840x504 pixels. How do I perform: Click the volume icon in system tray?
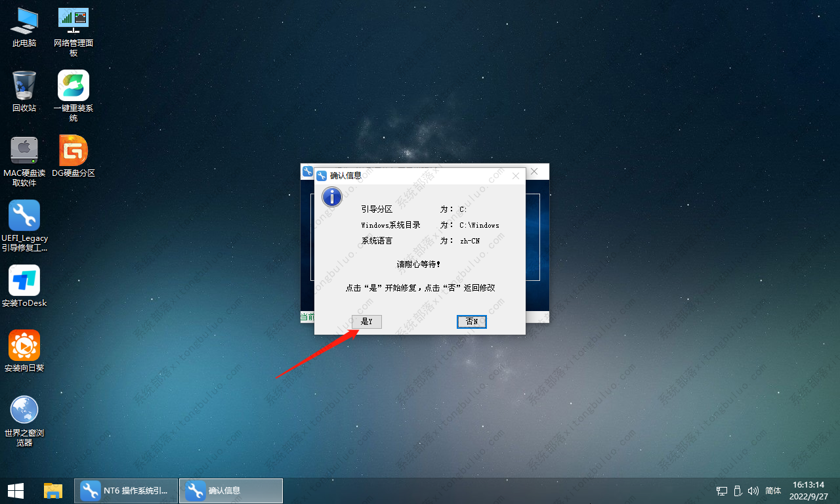[x=753, y=490]
